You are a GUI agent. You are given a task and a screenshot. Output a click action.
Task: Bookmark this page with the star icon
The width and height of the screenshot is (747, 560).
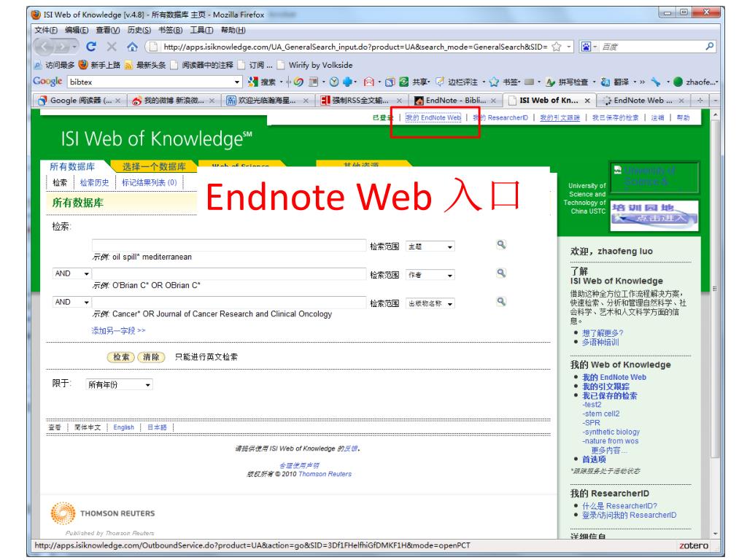pos(556,47)
